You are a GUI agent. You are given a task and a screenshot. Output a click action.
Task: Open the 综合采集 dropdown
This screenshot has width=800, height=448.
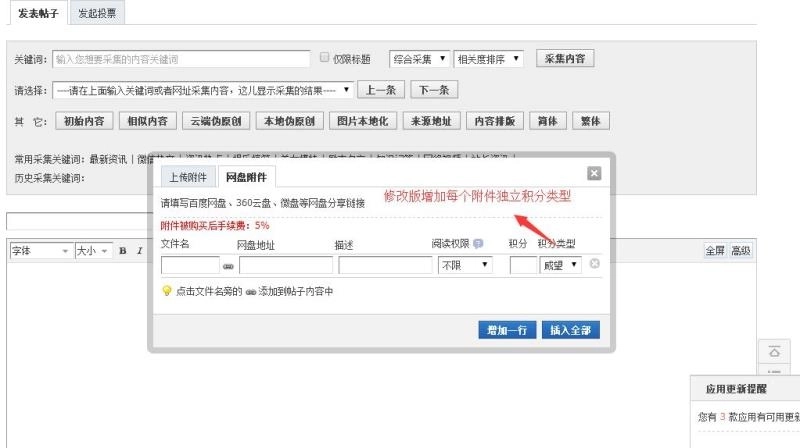pos(419,59)
